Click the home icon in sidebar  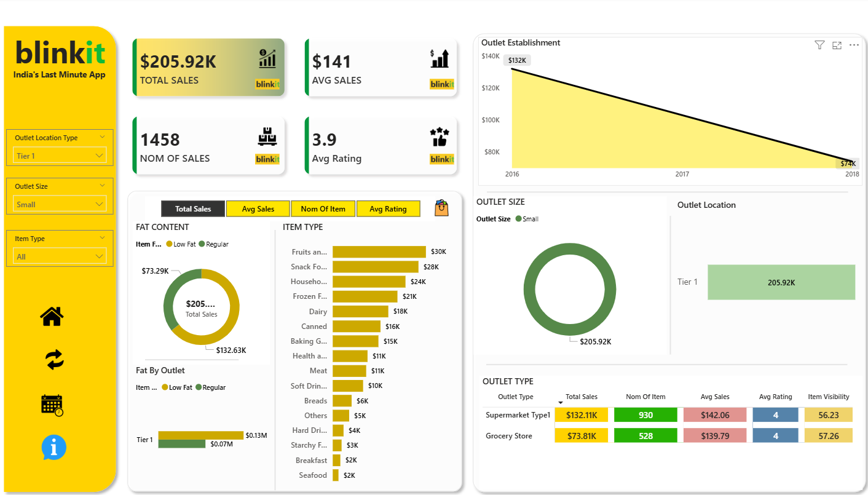click(52, 316)
